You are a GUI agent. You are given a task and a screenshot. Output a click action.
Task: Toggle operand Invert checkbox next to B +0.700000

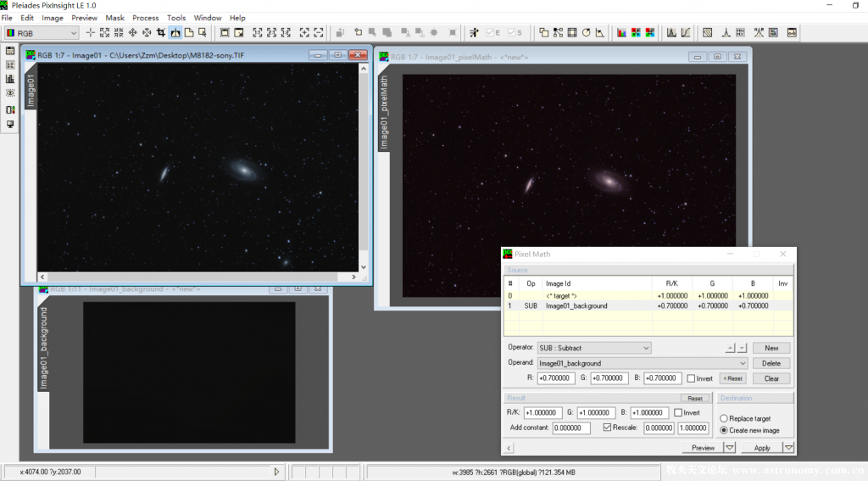[691, 378]
